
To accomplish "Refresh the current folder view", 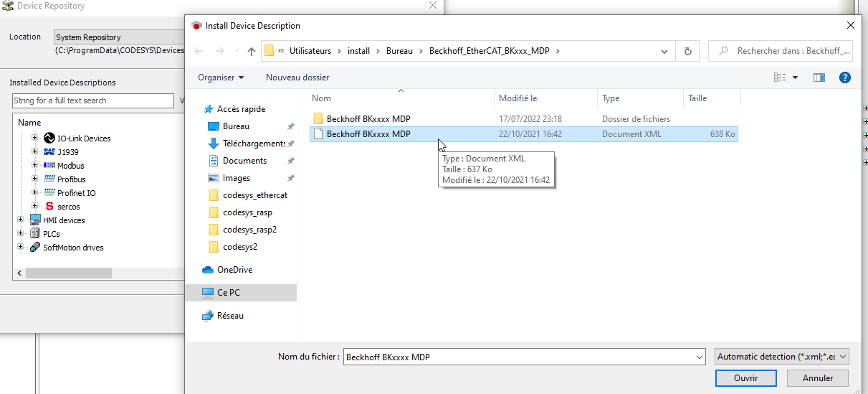I will (687, 51).
